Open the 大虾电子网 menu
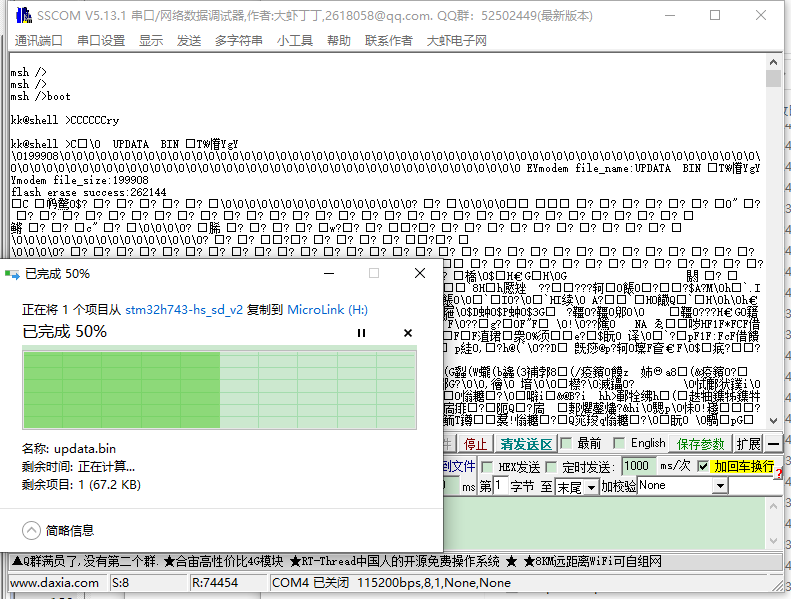Image resolution: width=791 pixels, height=599 pixels. tap(457, 40)
